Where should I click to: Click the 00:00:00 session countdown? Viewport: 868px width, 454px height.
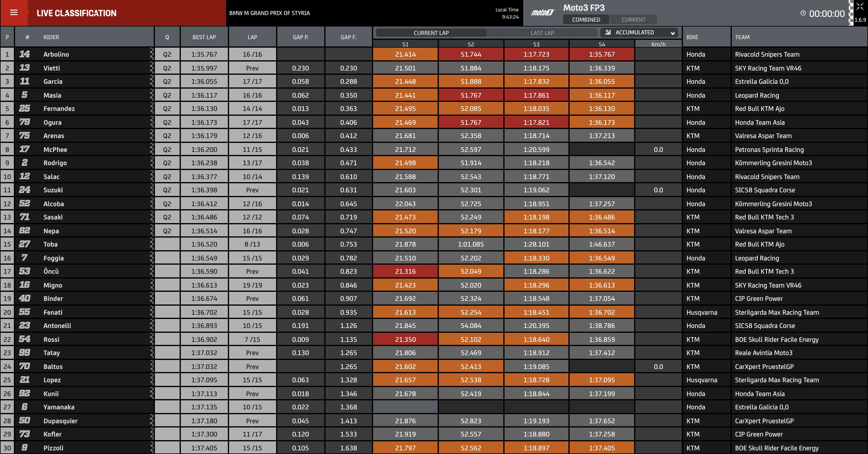[827, 14]
